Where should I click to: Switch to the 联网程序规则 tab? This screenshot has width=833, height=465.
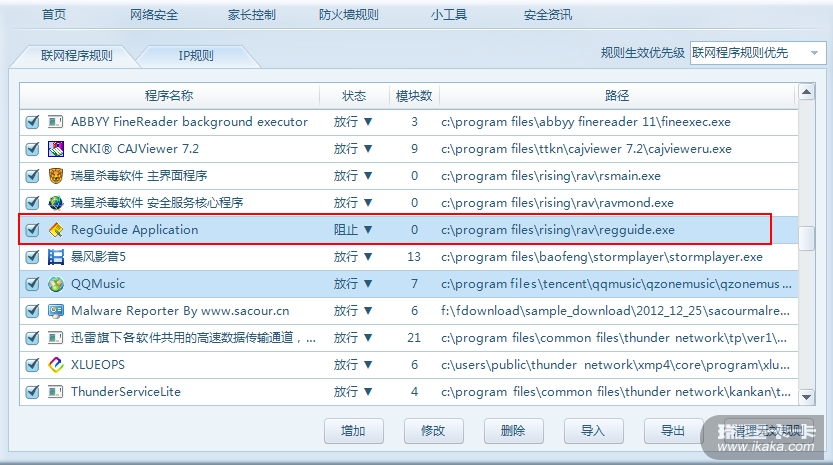[x=76, y=56]
